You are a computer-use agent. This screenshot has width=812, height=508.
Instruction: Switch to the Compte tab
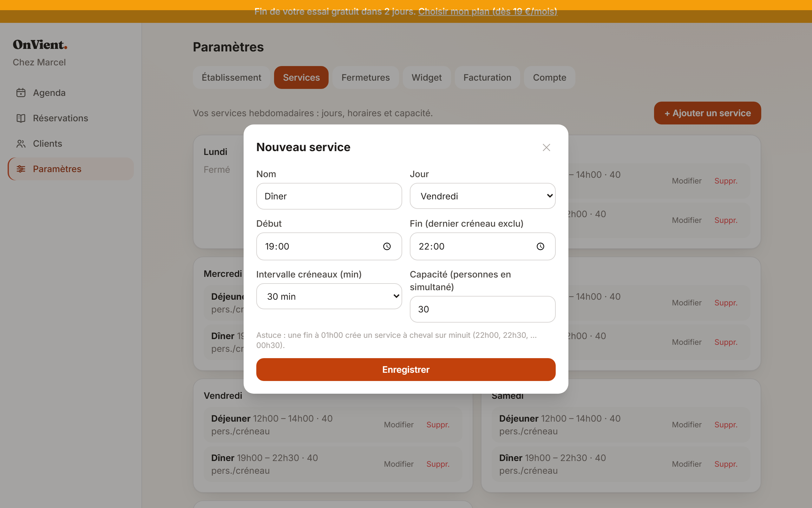tap(549, 77)
